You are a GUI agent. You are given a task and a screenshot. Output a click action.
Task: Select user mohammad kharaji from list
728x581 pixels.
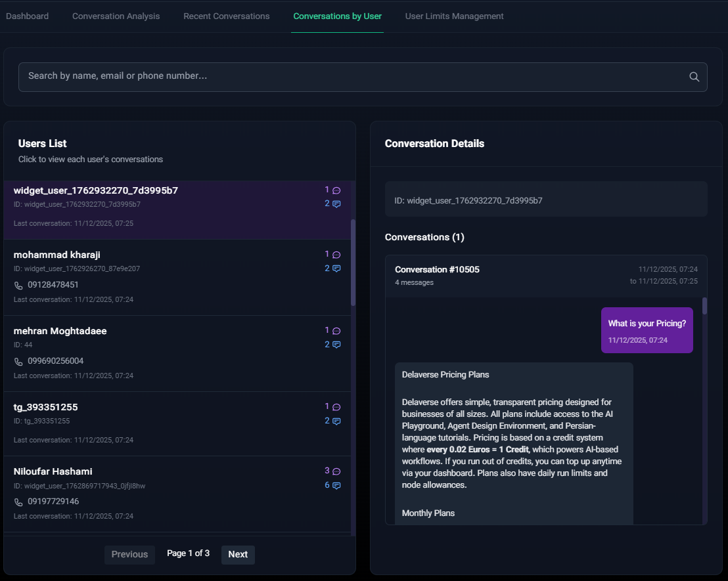57,255
